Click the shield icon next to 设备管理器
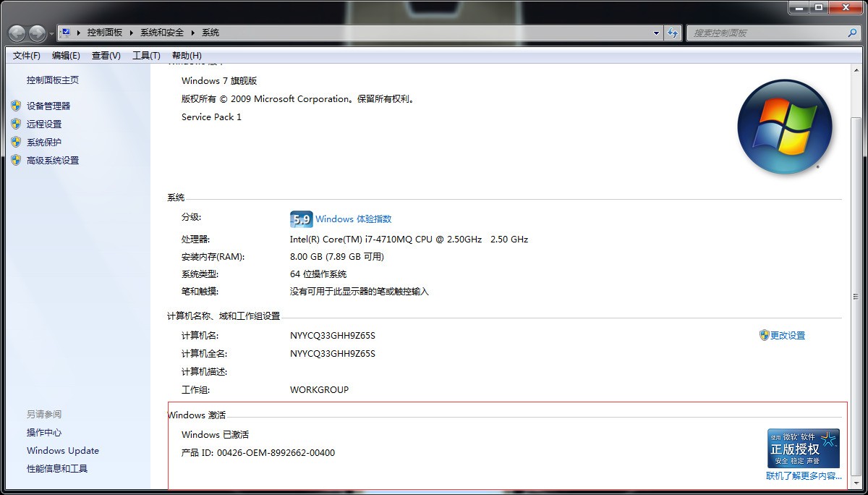This screenshot has height=495, width=868. [16, 106]
